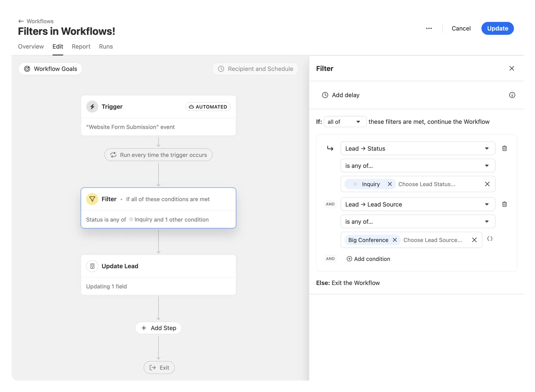The height and width of the screenshot is (392, 535).
Task: Open Recipient and Schedule
Action: pyautogui.click(x=255, y=69)
